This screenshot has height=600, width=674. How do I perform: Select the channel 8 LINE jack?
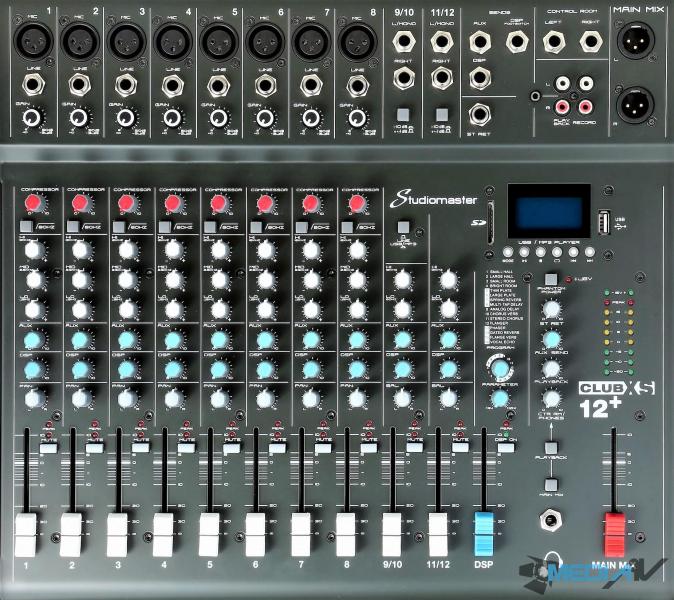pyautogui.click(x=358, y=86)
